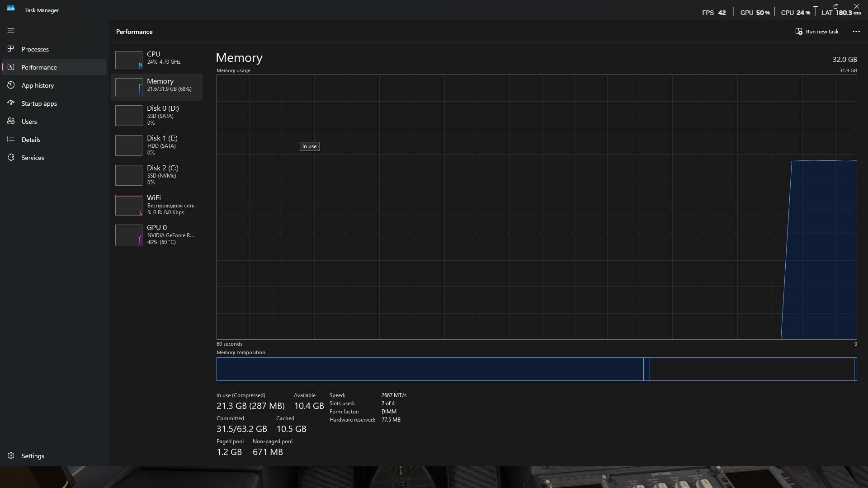Click the 2667 MT/s speed value
The width and height of the screenshot is (868, 488).
click(x=394, y=395)
